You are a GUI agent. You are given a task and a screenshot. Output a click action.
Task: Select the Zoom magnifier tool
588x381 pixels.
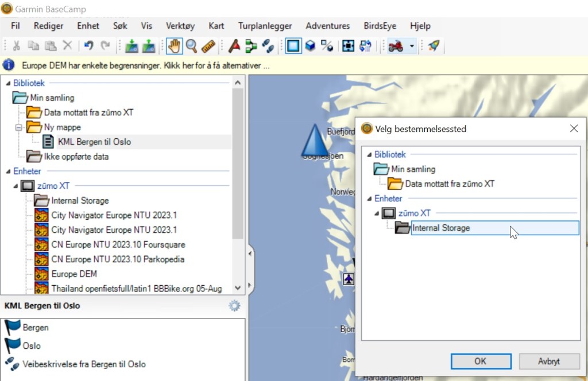191,46
